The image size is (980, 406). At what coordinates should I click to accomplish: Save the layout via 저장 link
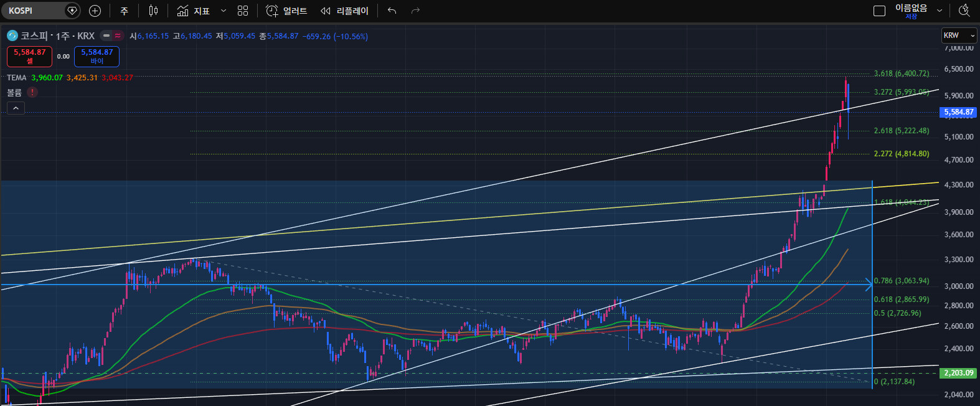tap(911, 17)
